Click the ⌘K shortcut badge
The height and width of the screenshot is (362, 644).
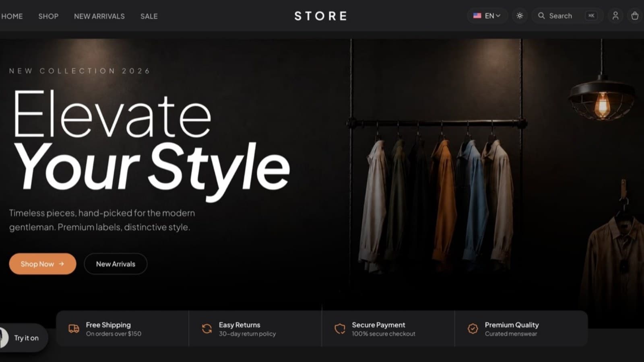point(591,16)
